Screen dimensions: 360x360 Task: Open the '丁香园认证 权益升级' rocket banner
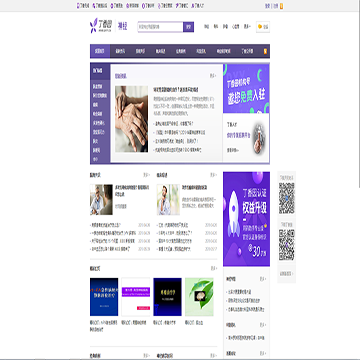click(246, 219)
